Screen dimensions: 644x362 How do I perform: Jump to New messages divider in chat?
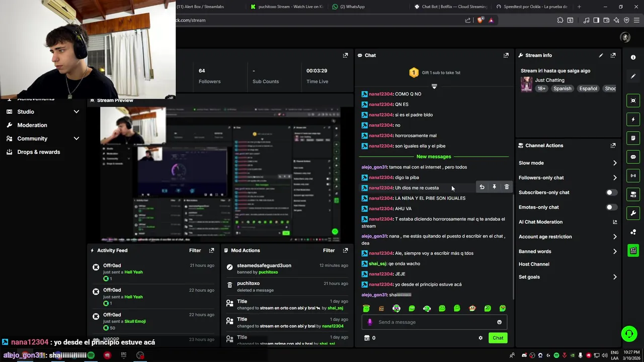(x=434, y=156)
